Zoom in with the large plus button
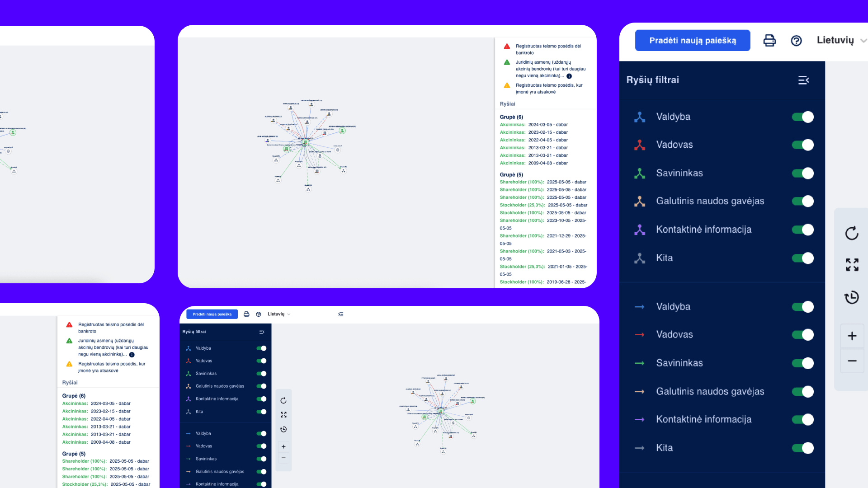Screen dimensions: 868x488 point(852,336)
